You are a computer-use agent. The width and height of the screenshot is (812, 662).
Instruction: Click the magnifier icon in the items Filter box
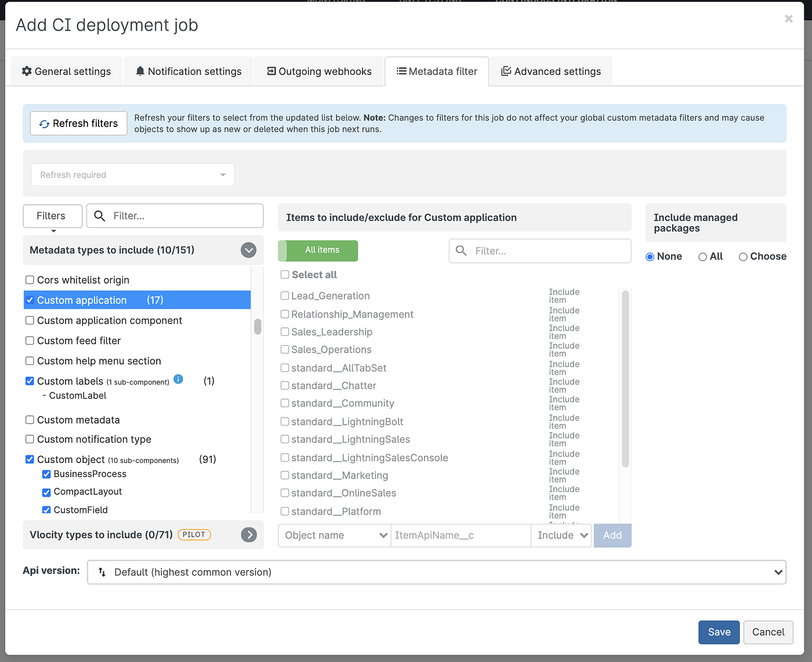[x=461, y=251]
